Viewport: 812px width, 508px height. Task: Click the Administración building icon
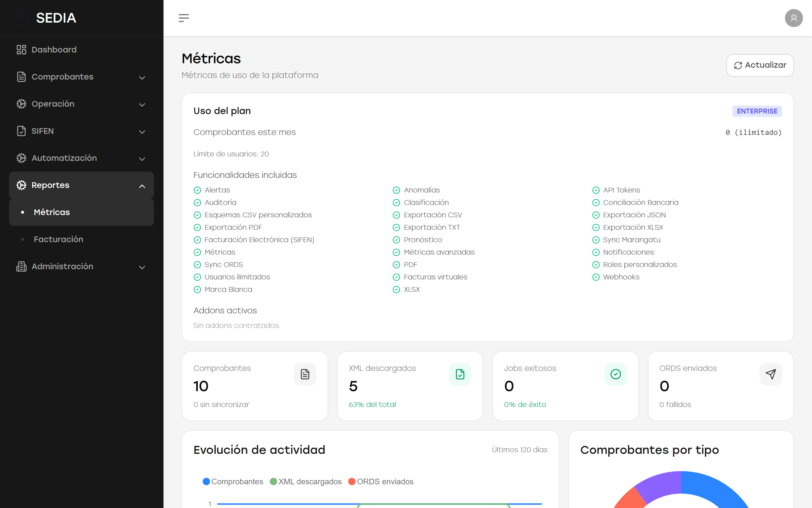coord(21,266)
